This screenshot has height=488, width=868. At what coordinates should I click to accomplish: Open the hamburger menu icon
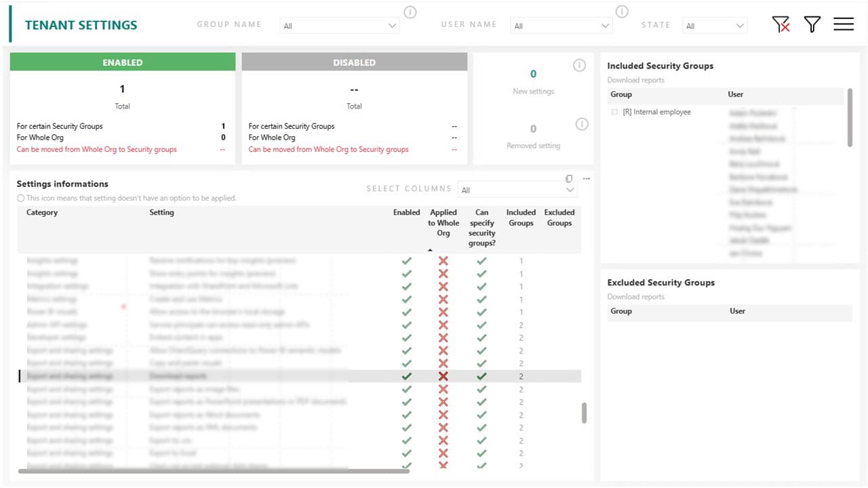pos(843,24)
